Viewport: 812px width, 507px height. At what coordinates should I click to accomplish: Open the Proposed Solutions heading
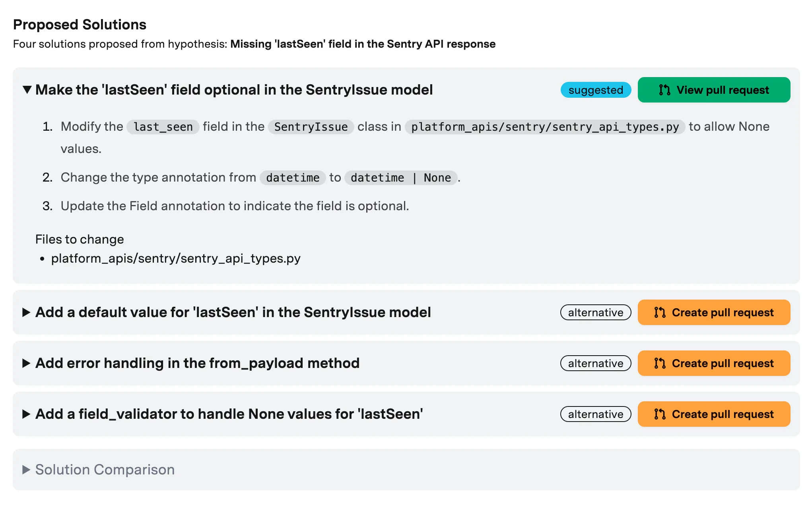pyautogui.click(x=80, y=24)
